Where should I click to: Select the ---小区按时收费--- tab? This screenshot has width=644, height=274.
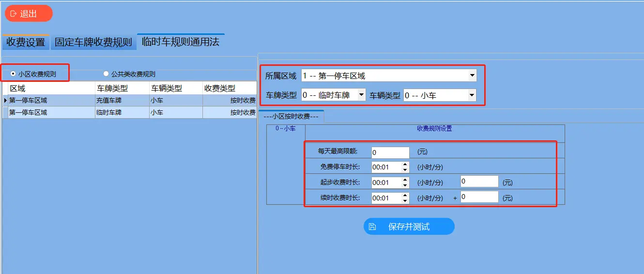click(x=291, y=116)
